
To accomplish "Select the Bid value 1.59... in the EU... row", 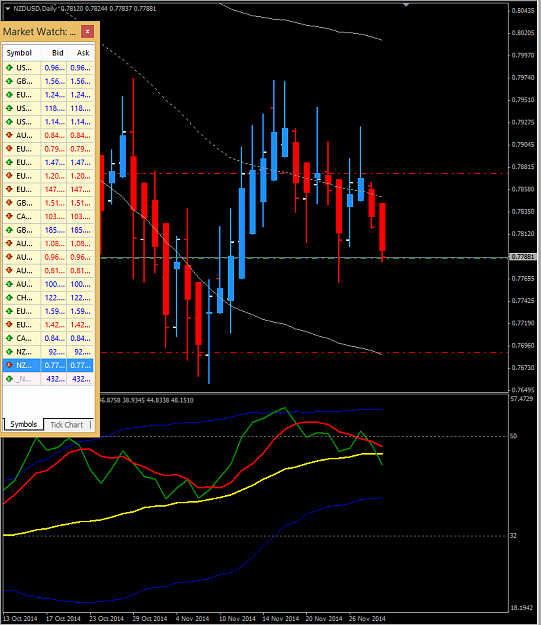I will (54, 312).
